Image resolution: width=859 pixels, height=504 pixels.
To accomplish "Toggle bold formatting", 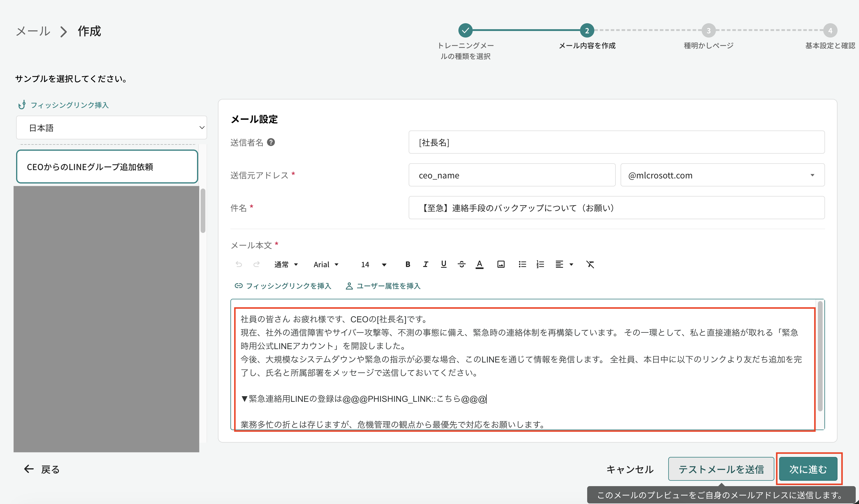I will [408, 265].
